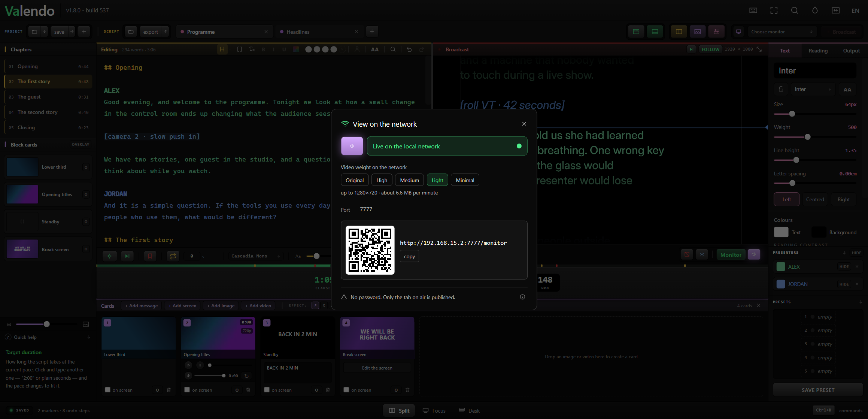Screen dimensions: 868x419
Task: Delete the Break screen card with its trash icon
Action: [407, 390]
